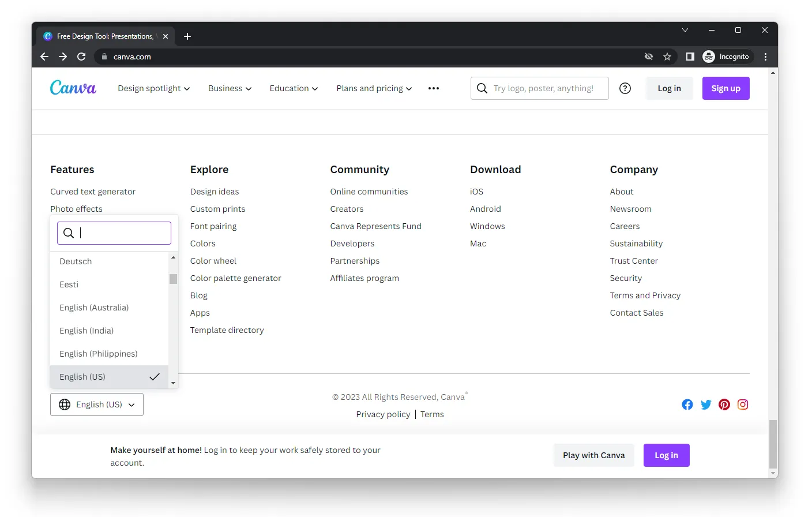
Task: Choose English (Philippines) language
Action: (109, 354)
